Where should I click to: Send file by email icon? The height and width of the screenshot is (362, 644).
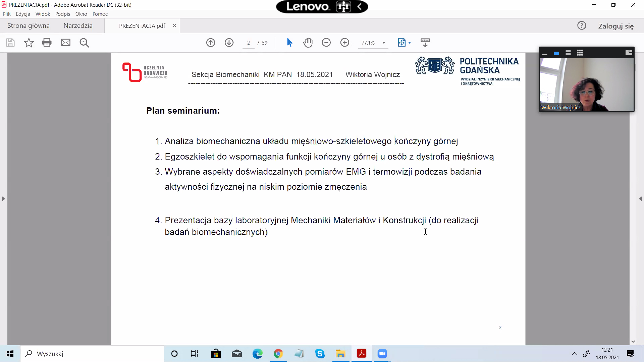click(x=66, y=43)
